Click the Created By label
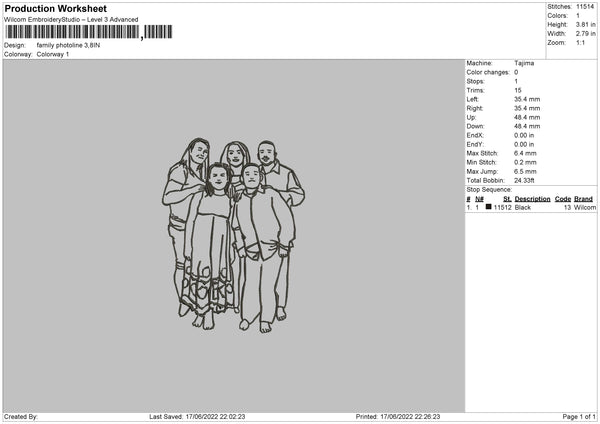The image size is (600, 424). pyautogui.click(x=21, y=417)
